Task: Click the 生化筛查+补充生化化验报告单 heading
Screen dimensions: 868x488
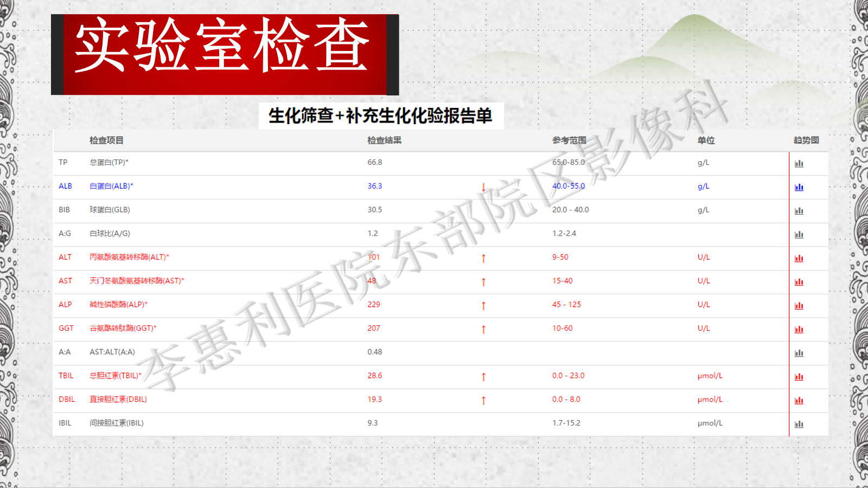Action: click(x=381, y=115)
